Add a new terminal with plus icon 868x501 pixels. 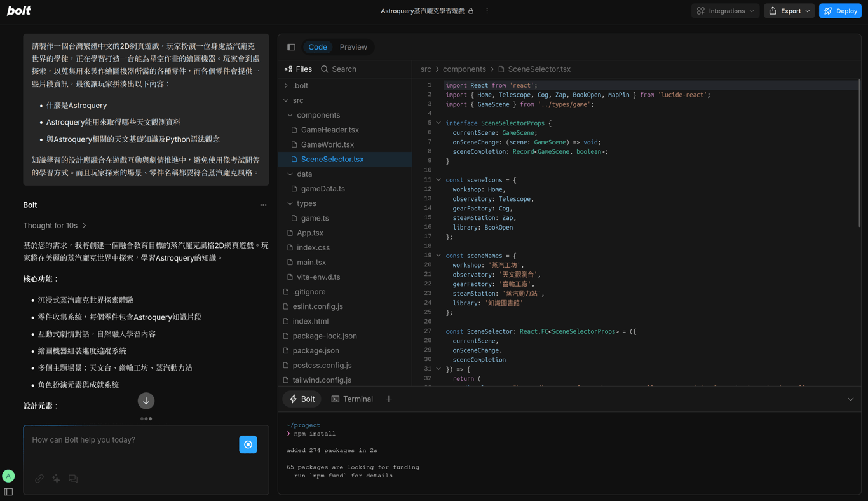[389, 399]
